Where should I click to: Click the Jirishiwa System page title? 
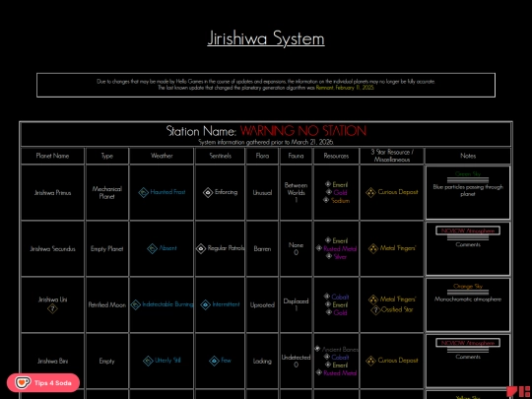(x=266, y=38)
